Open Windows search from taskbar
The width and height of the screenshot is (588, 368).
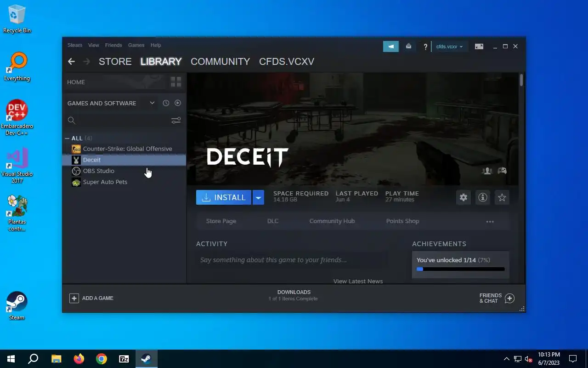pyautogui.click(x=33, y=359)
